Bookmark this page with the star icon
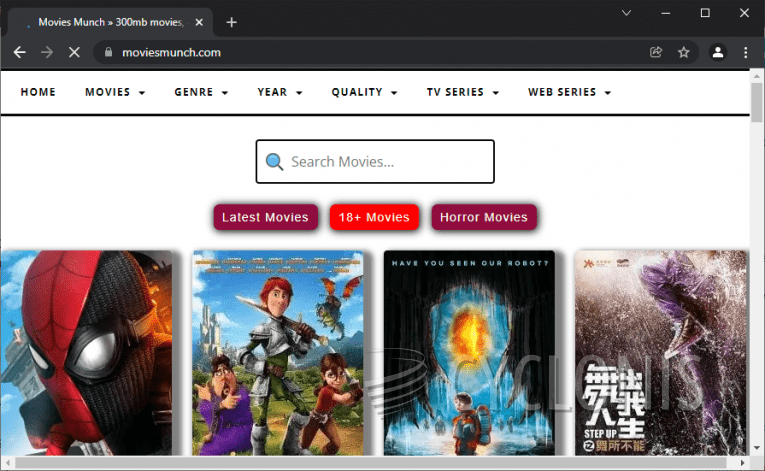The image size is (765, 471). point(684,52)
